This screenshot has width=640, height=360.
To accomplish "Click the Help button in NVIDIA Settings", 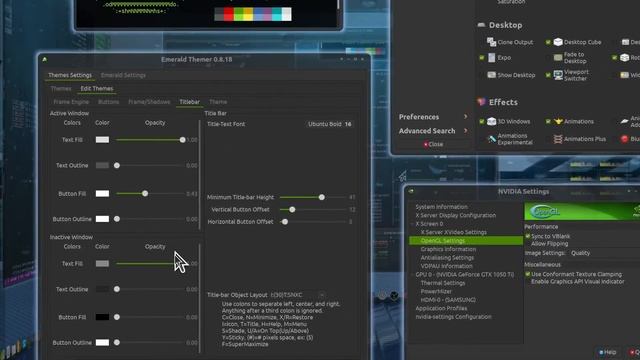I will pos(607,352).
